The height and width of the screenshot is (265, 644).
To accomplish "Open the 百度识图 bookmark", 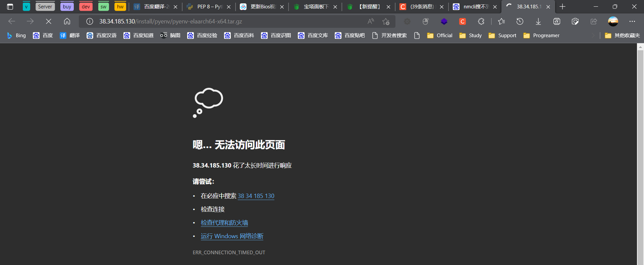I will coord(276,36).
